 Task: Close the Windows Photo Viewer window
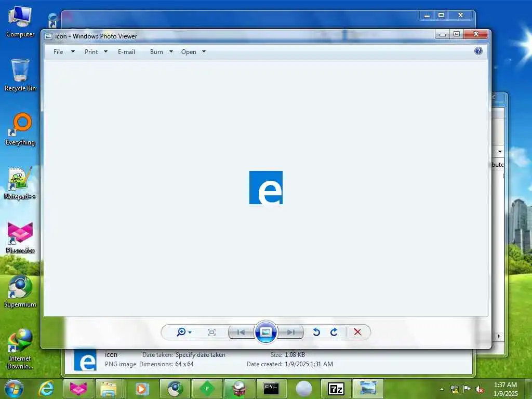coord(476,34)
